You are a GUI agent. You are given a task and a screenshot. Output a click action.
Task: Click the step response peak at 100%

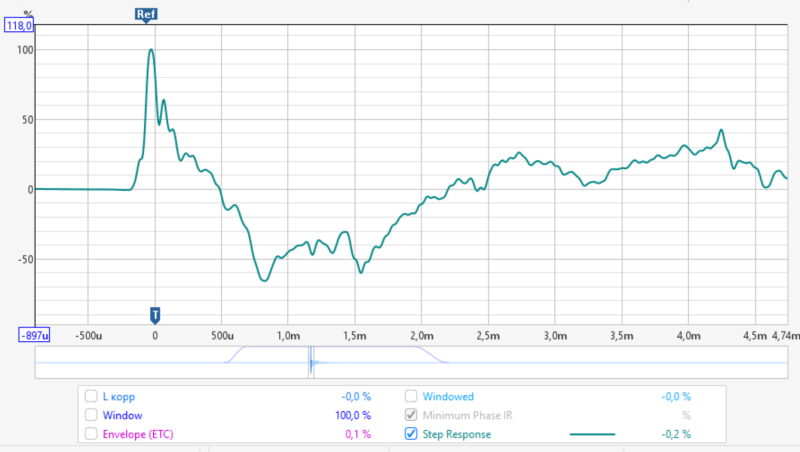[x=151, y=50]
